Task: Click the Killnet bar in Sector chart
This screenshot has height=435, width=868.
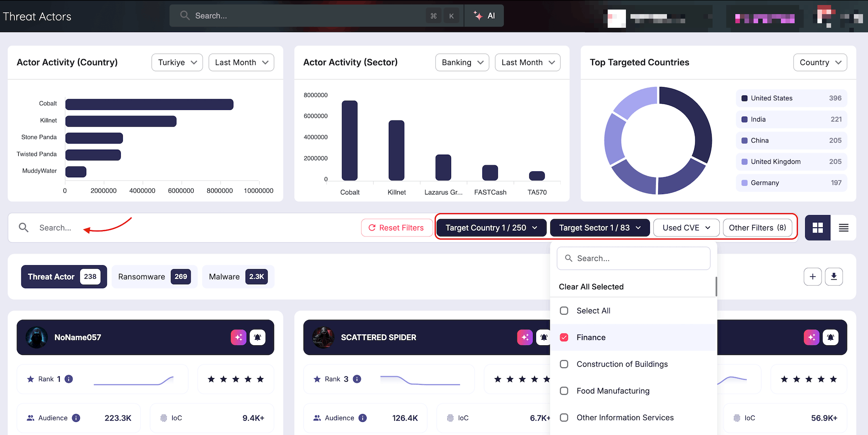Action: coord(397,150)
